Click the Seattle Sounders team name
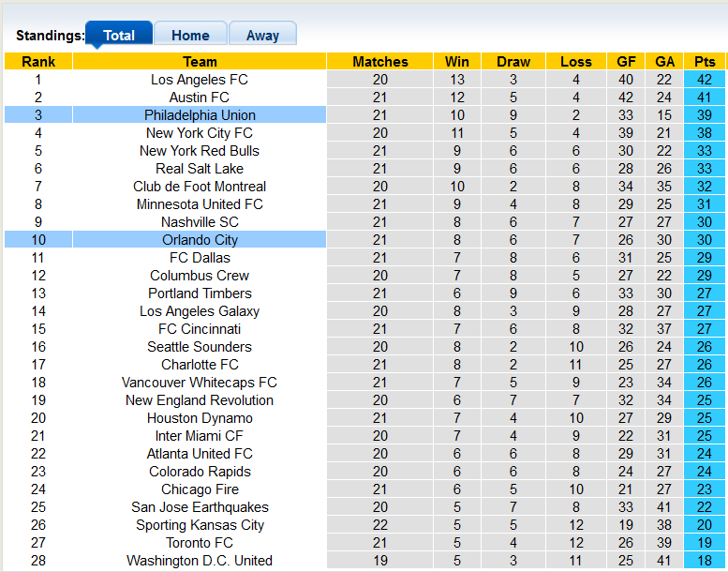This screenshot has height=572, width=728. pos(200,347)
